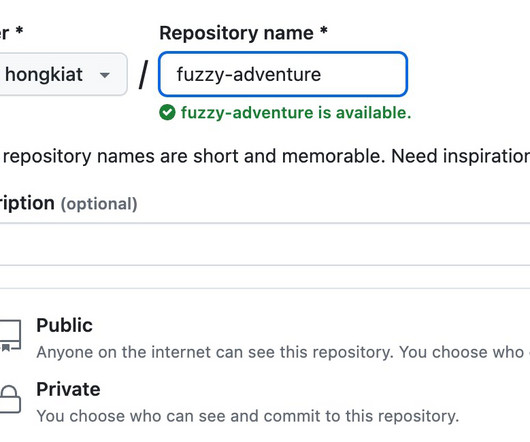This screenshot has width=530, height=442.
Task: Click the Private padlock icon
Action: (x=10, y=399)
